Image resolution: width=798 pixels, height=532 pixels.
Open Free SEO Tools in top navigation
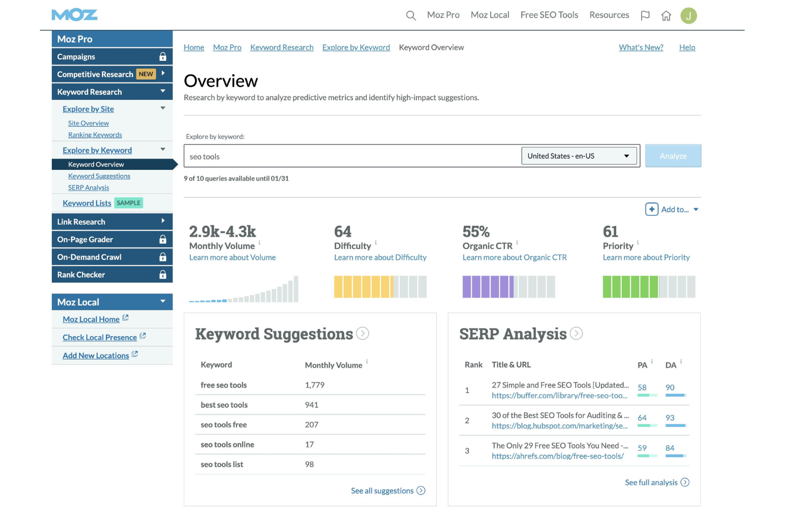click(549, 15)
